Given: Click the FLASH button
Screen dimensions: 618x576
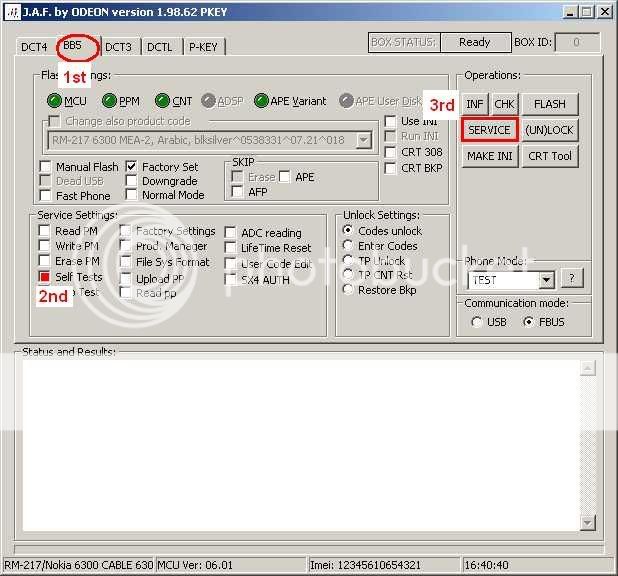Looking at the screenshot, I should pyautogui.click(x=550, y=104).
